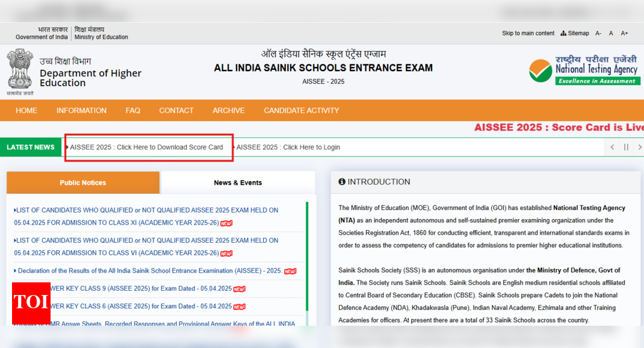644x348 pixels.
Task: Go to previous news ticker item
Action: point(612,147)
